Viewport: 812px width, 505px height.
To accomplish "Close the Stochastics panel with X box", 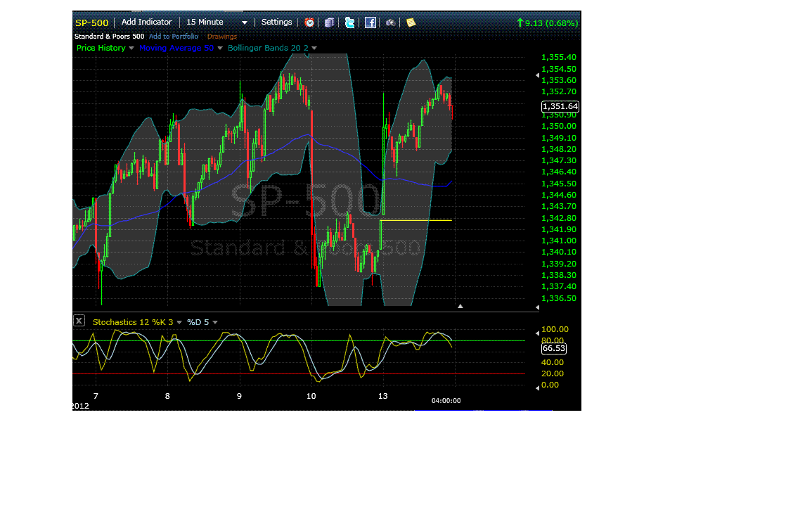I will [x=79, y=321].
